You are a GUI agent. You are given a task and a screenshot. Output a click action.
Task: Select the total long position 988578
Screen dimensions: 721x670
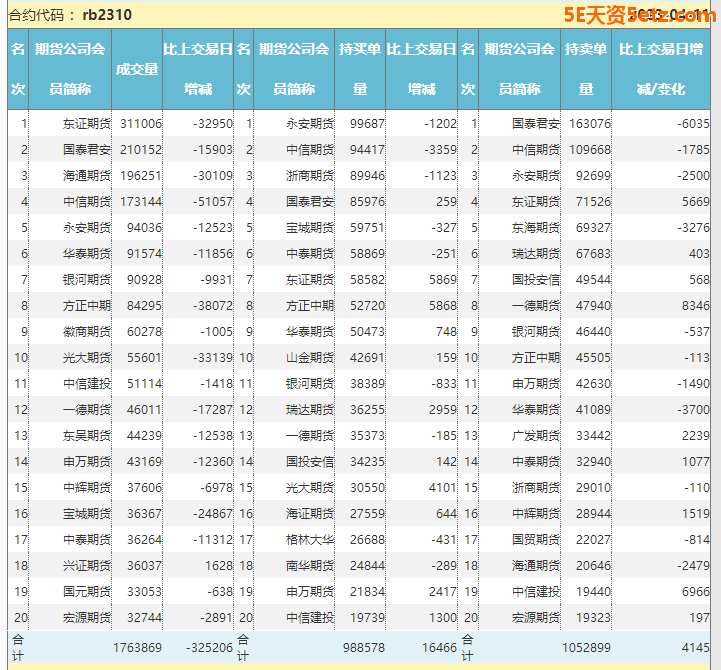(x=364, y=647)
